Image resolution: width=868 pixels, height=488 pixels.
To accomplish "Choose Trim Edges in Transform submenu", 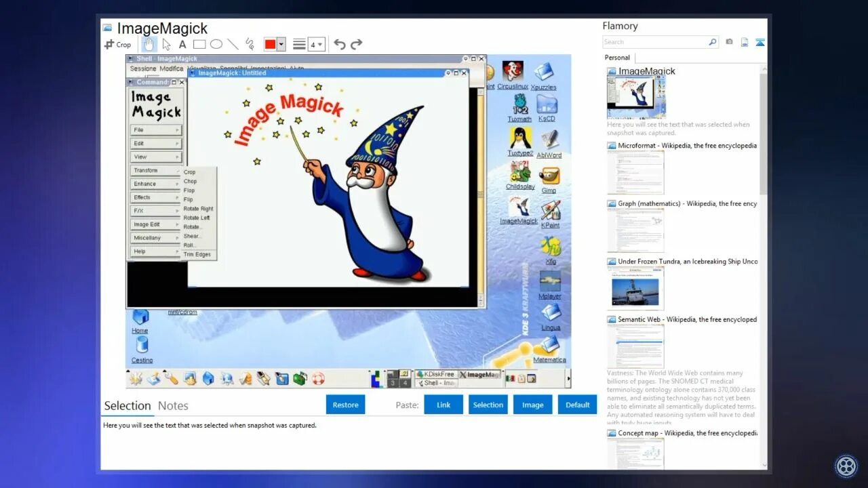I will (x=197, y=255).
